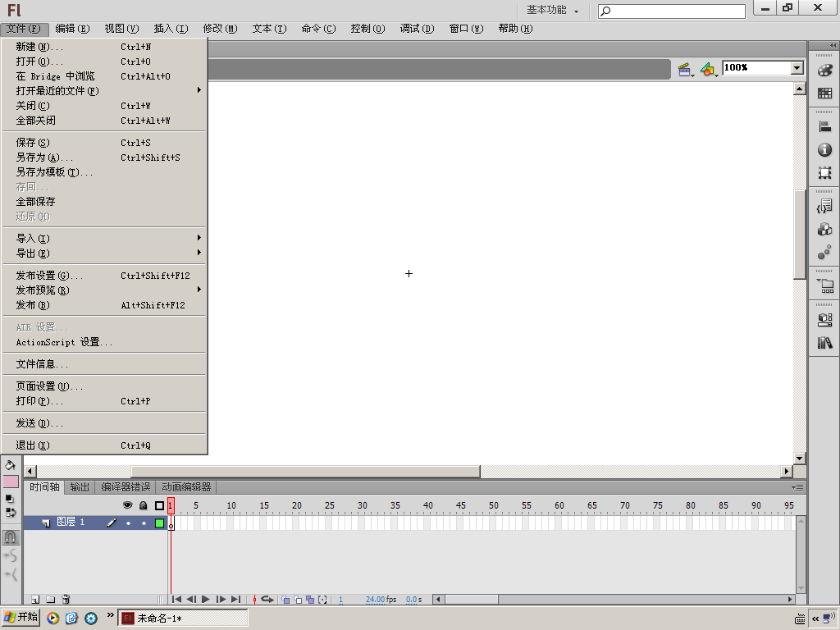Screen dimensions: 840x630
Task: Open the Code Snippets panel icon
Action: (x=825, y=206)
